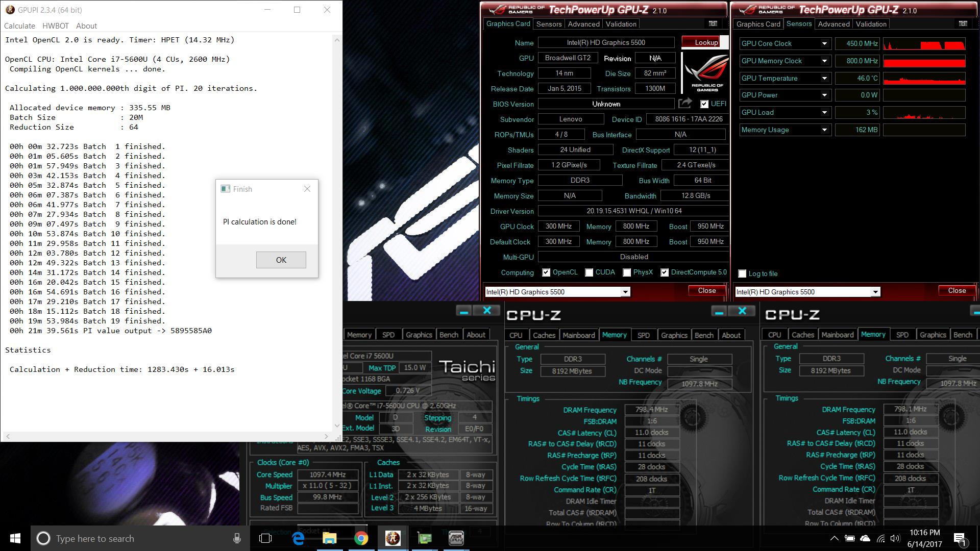Click the volume speaker tray icon

(895, 538)
